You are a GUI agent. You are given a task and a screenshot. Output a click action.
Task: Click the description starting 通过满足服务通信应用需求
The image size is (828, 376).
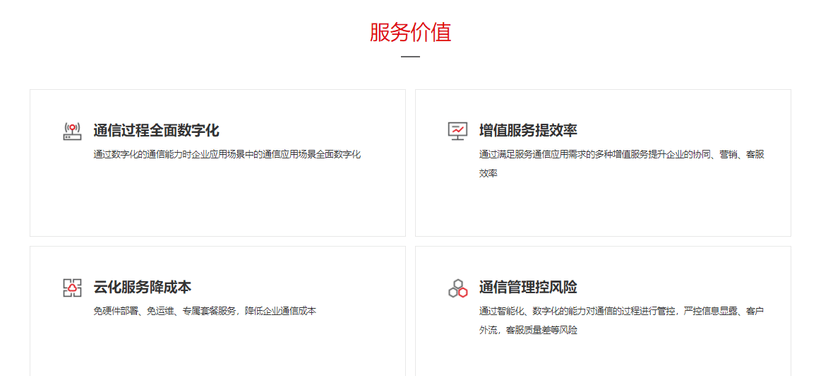622,164
